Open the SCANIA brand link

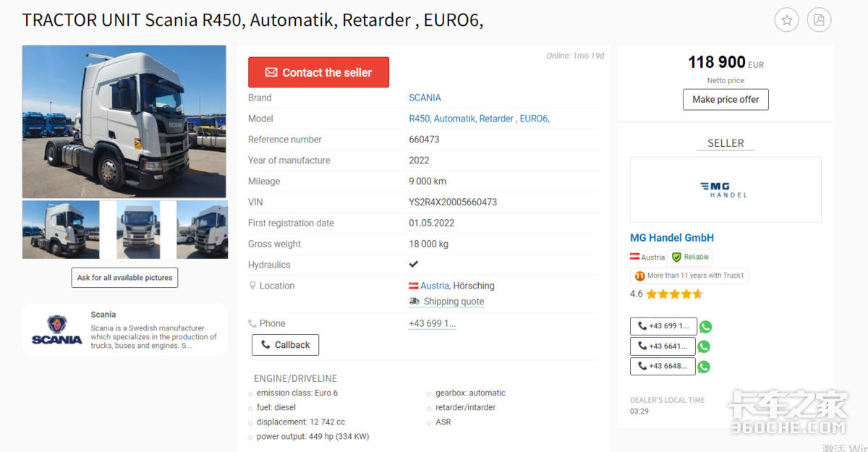(425, 98)
